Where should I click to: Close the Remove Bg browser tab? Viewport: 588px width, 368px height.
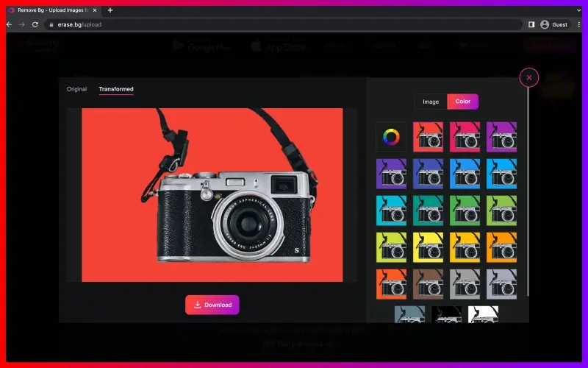(x=95, y=10)
